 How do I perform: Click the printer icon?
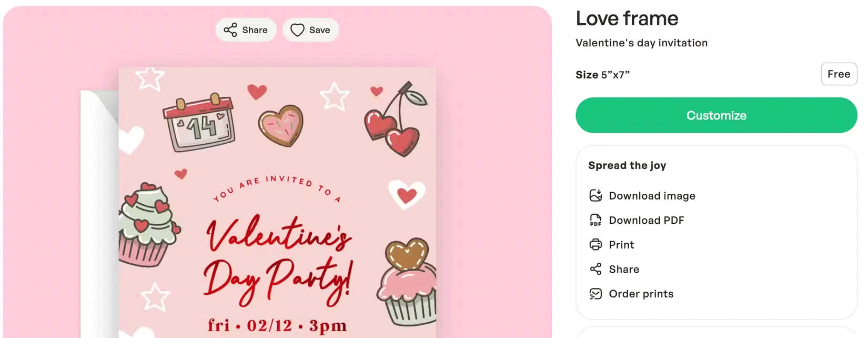click(596, 245)
